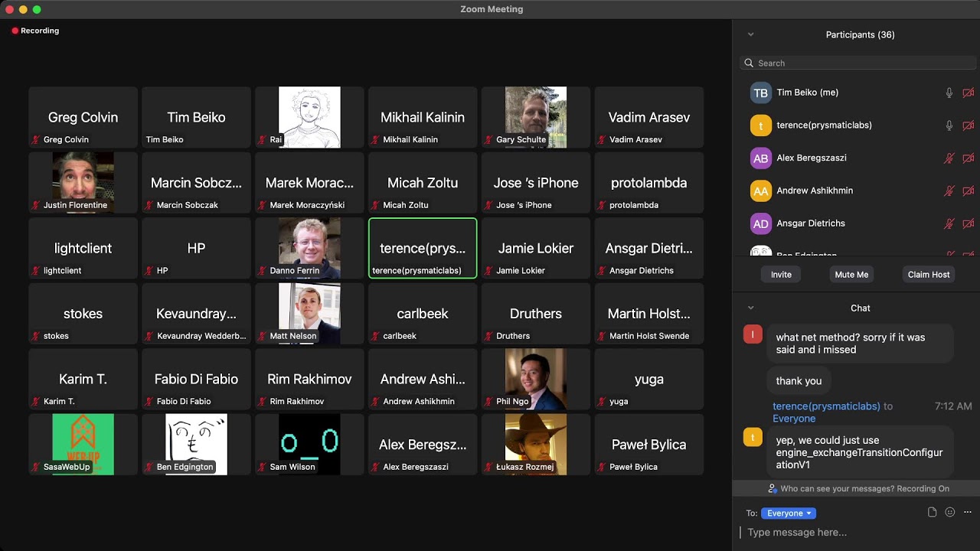Click the microphone icon next to terence(prysmaticlabs)
Image resolution: width=980 pixels, height=551 pixels.
949,125
